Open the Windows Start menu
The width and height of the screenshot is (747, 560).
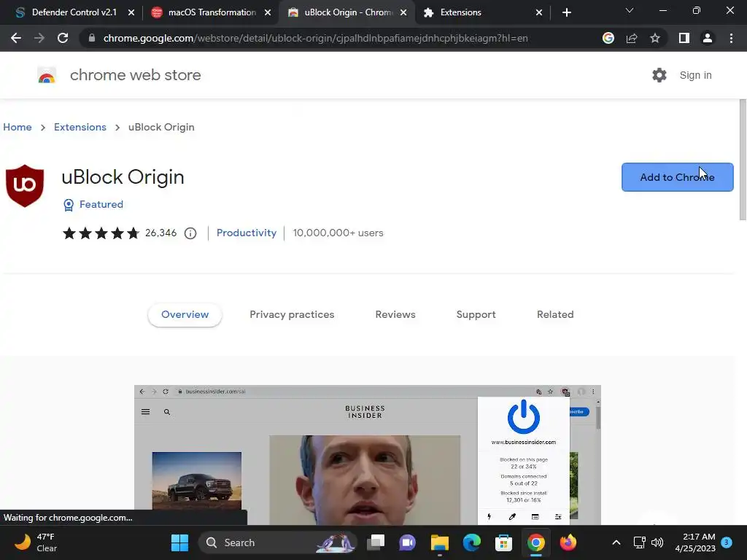tap(179, 542)
